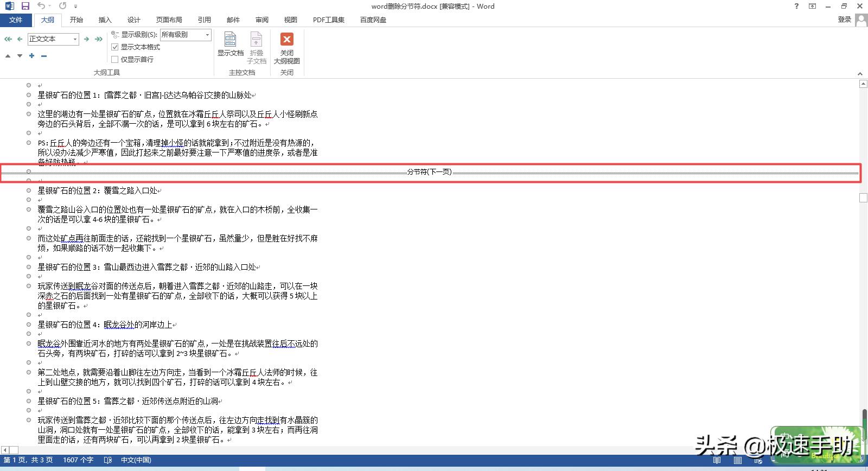Expand outline item with plus icon
868x471 pixels.
[x=32, y=56]
